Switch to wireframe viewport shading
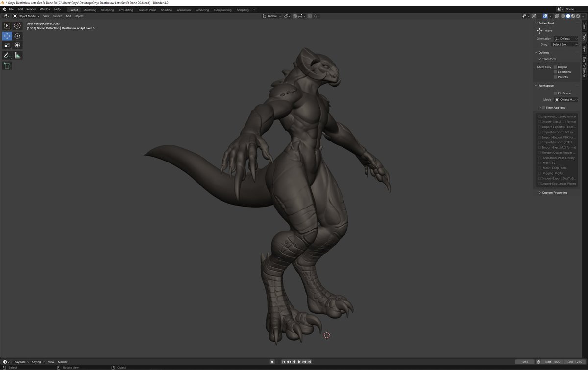The width and height of the screenshot is (588, 370). (563, 16)
